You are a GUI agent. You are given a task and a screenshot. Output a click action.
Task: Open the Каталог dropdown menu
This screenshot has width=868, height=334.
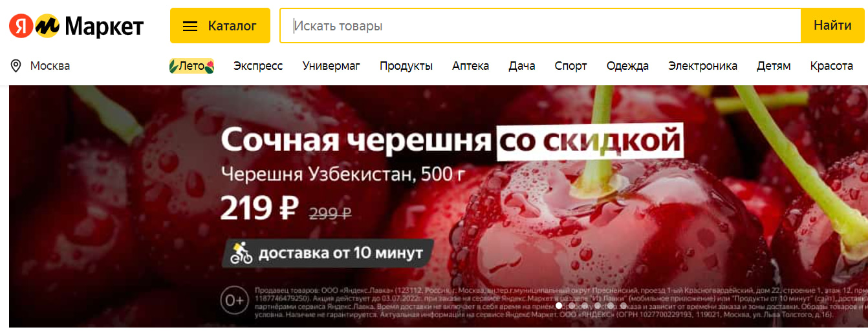point(220,26)
